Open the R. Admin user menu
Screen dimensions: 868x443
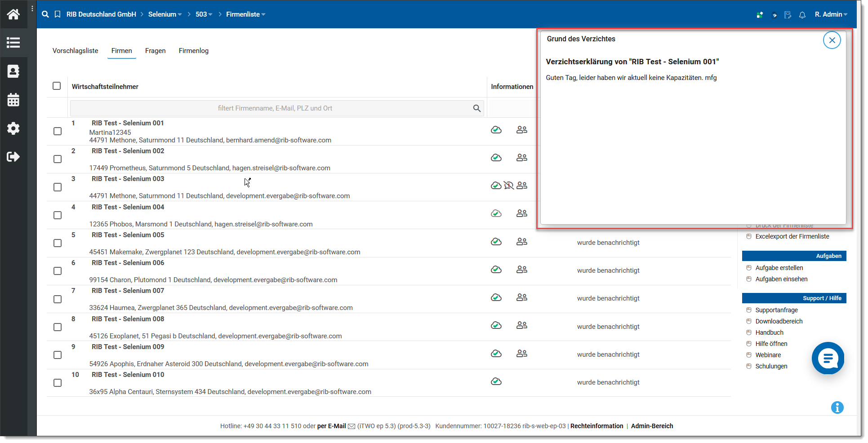tap(831, 14)
